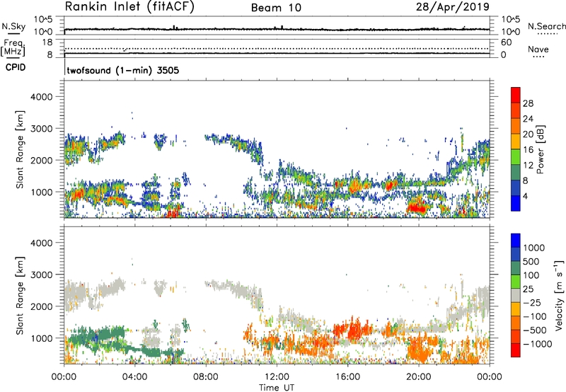Click the 'CPID' row label

[15, 67]
